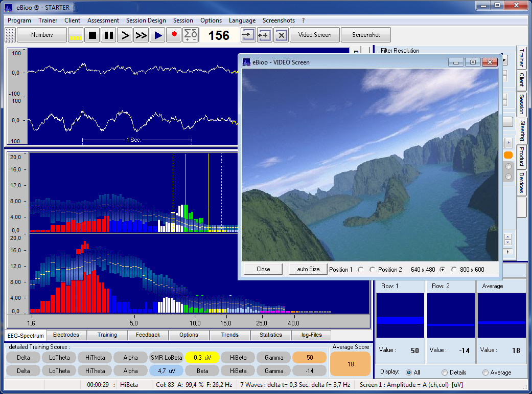Image resolution: width=532 pixels, height=394 pixels.
Task: Open the Session Design menu
Action: click(x=146, y=20)
